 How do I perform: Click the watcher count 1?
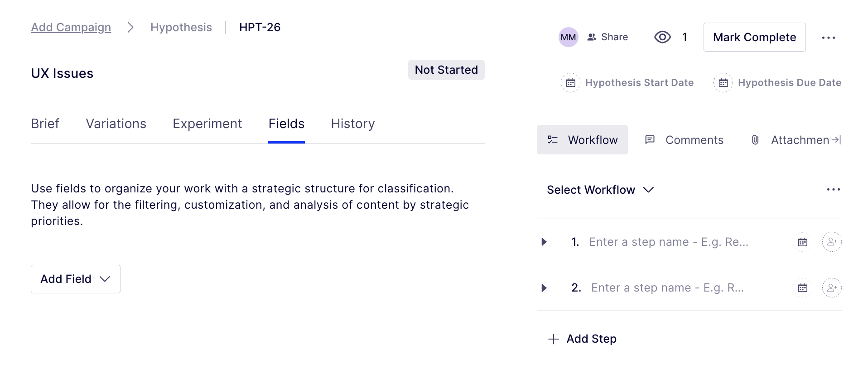[x=685, y=37]
